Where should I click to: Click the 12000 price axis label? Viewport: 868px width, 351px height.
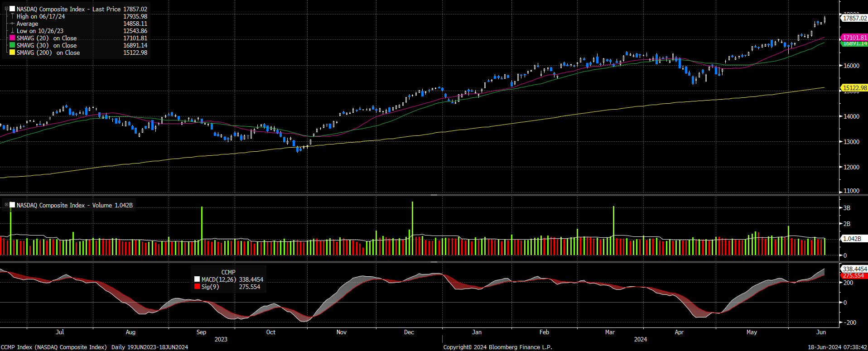(851, 167)
